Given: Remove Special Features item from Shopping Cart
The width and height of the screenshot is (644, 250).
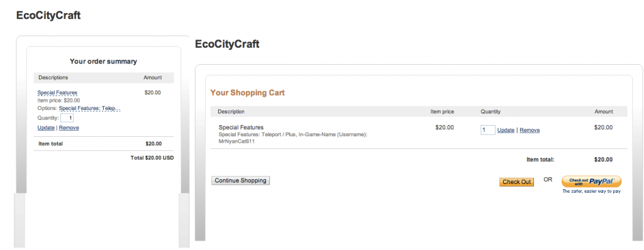Looking at the screenshot, I should pyautogui.click(x=530, y=130).
